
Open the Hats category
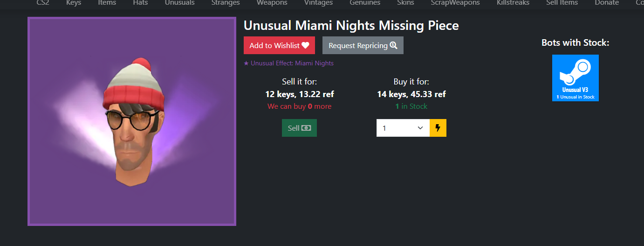click(140, 3)
